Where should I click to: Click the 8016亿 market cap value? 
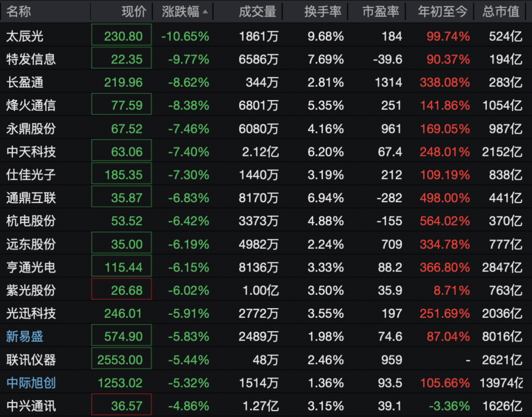point(502,337)
